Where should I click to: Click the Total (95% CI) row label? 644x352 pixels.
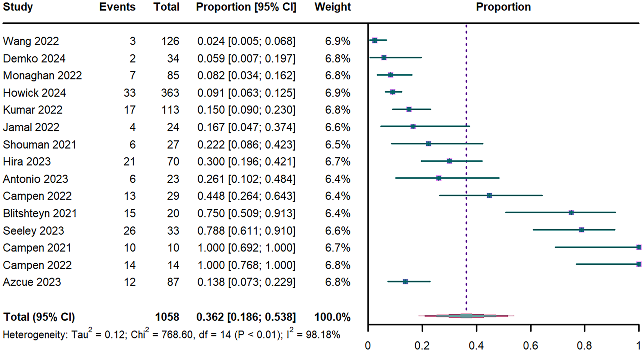[x=39, y=317]
